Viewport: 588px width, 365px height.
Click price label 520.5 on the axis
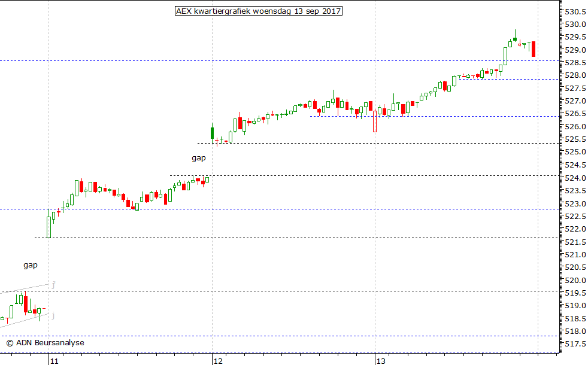pos(575,267)
